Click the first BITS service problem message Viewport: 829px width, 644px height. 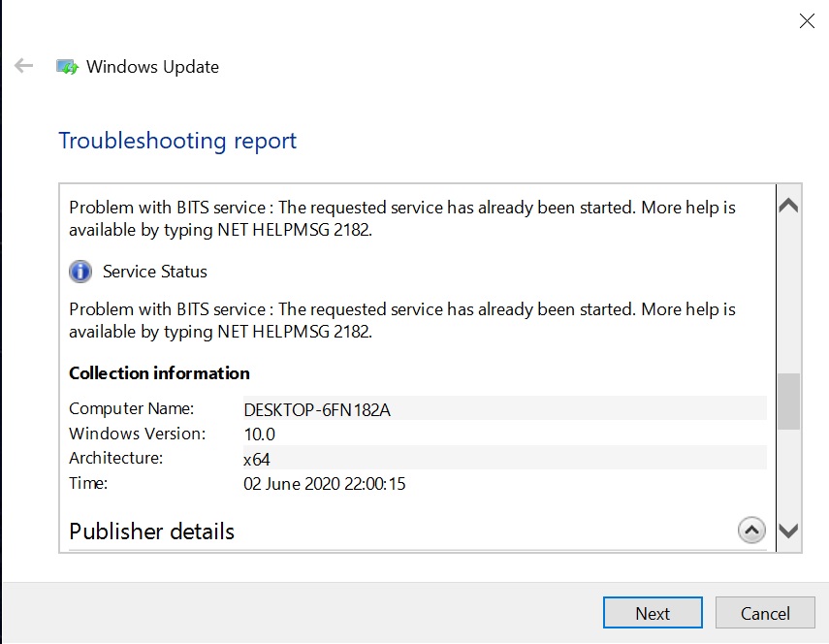(401, 218)
